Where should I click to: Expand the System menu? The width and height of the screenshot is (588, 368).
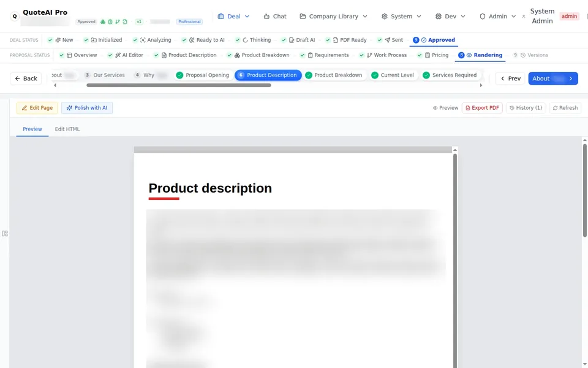[401, 17]
